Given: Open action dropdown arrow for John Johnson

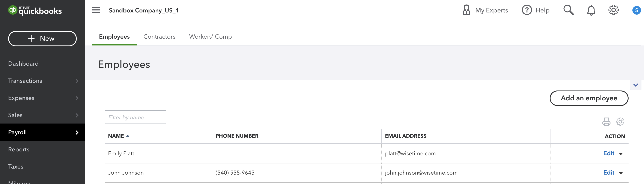Looking at the screenshot, I should pos(621,173).
